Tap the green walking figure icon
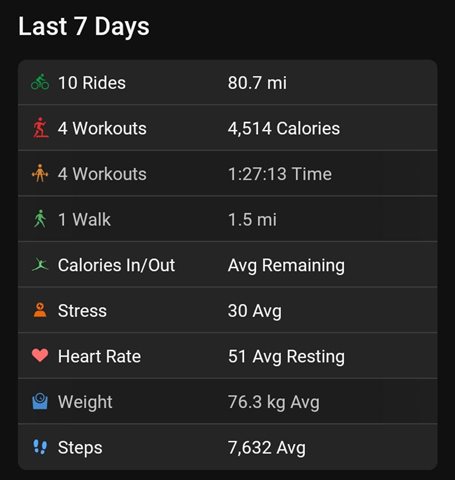The width and height of the screenshot is (455, 480). pyautogui.click(x=40, y=219)
